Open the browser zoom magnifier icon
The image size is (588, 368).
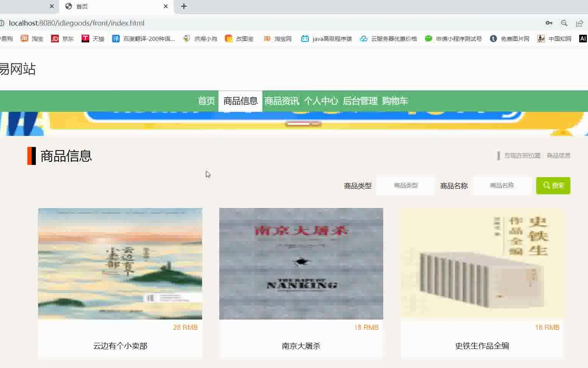564,23
